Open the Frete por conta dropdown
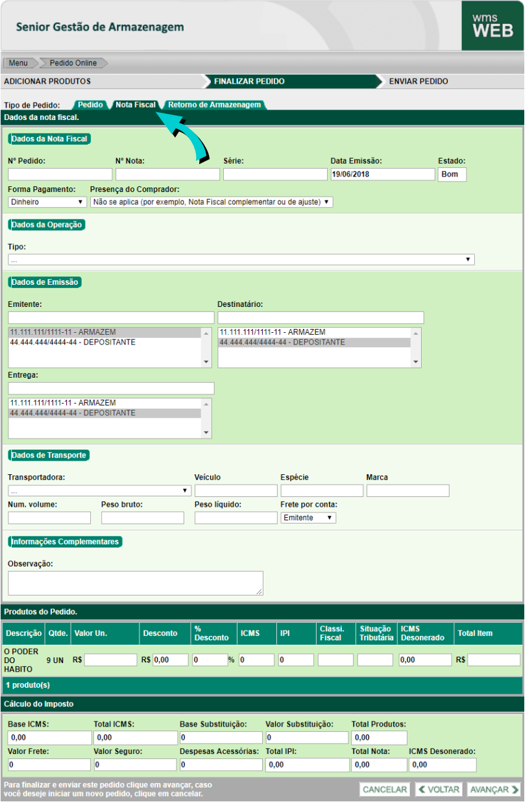Image resolution: width=532 pixels, height=811 pixels. tap(308, 518)
